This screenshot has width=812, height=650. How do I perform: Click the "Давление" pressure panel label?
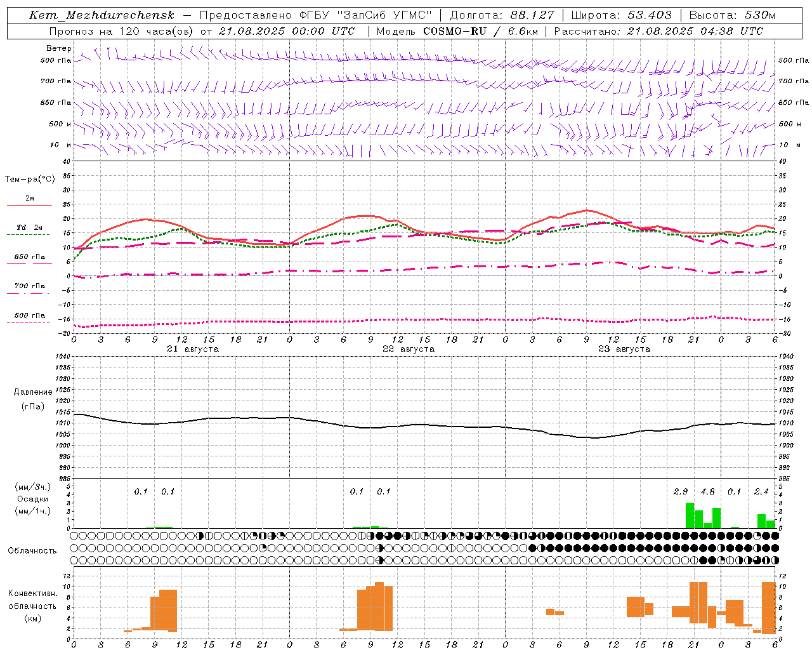coord(33,392)
